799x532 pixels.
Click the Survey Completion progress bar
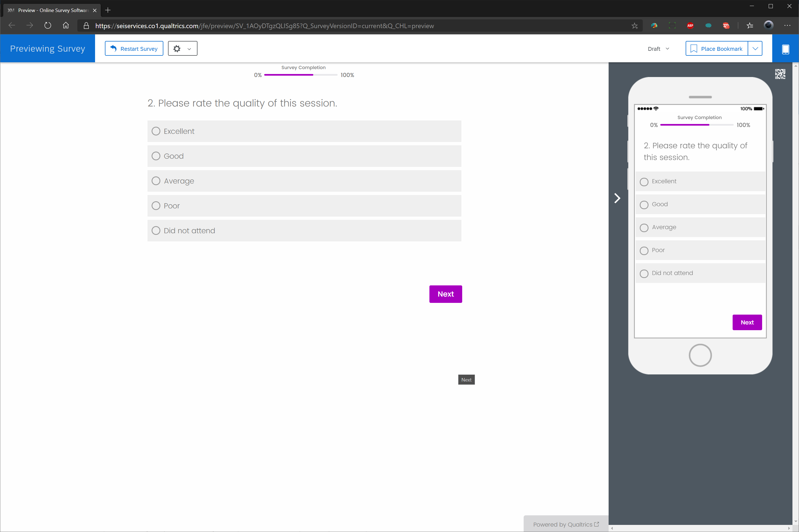click(x=300, y=75)
